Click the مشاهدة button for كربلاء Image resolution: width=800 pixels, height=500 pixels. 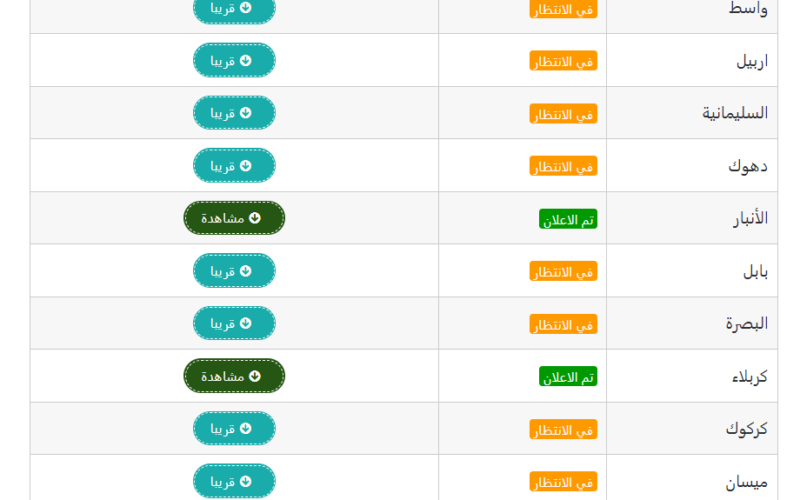(234, 376)
